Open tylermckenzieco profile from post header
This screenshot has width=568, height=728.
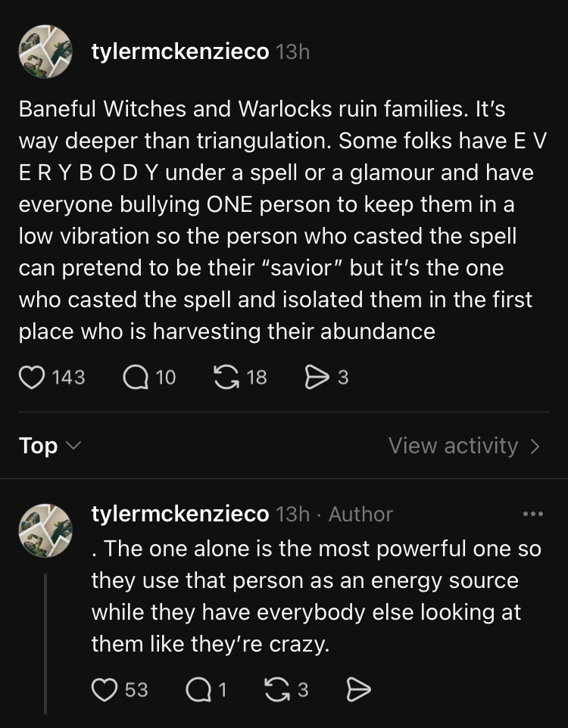pos(179,51)
